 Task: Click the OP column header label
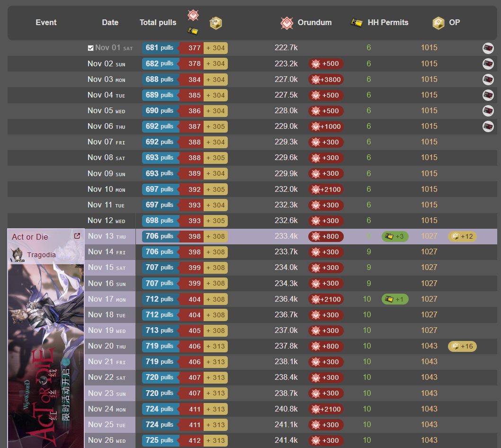coord(454,22)
